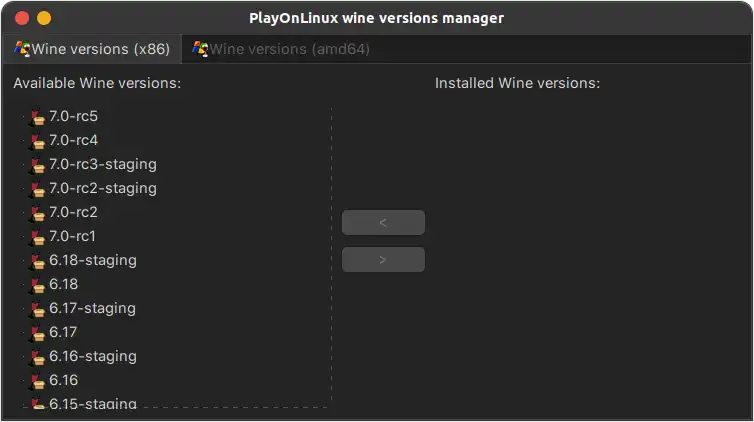Screen dimensions: 754x422
Task: Select version 7.0-rc5 in the list
Action: click(x=73, y=116)
